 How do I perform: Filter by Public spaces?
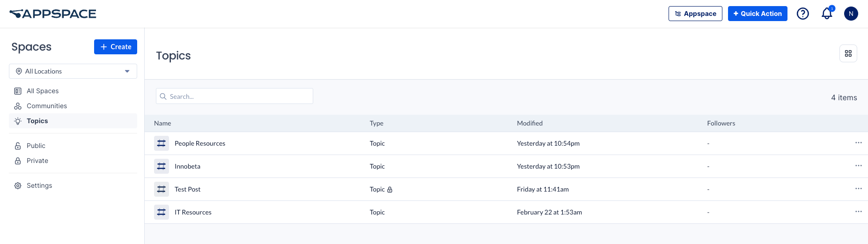[x=73, y=146]
